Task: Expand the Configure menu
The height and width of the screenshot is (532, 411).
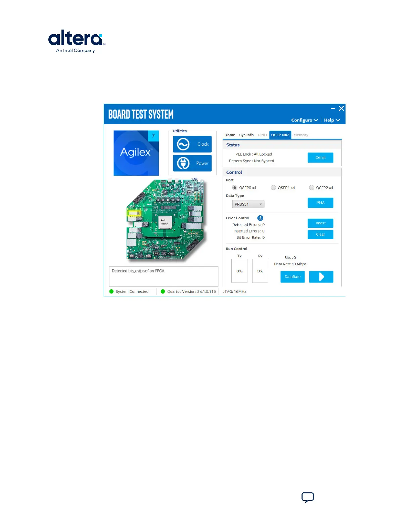Action: pos(305,120)
